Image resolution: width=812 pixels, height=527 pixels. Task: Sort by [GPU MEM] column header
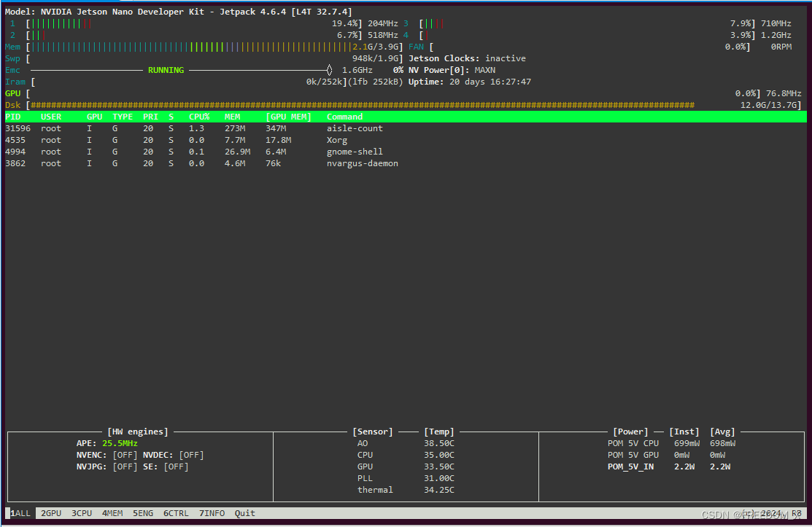click(x=288, y=117)
